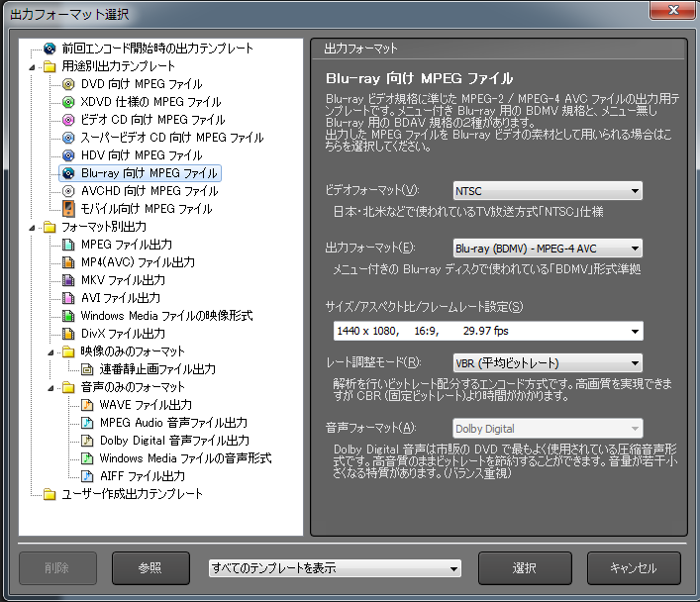Select HDV 向け MPEG ファイル template label
The width and height of the screenshot is (700, 602).
point(142,155)
